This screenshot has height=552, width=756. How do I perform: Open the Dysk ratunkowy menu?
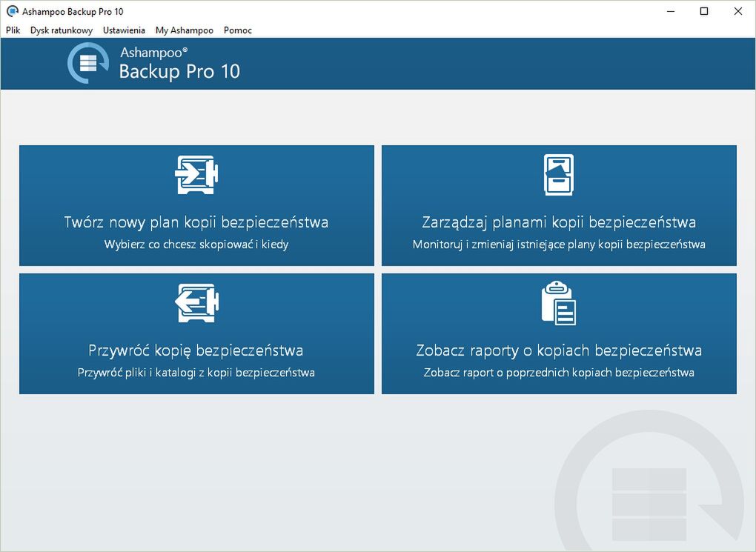(x=62, y=30)
